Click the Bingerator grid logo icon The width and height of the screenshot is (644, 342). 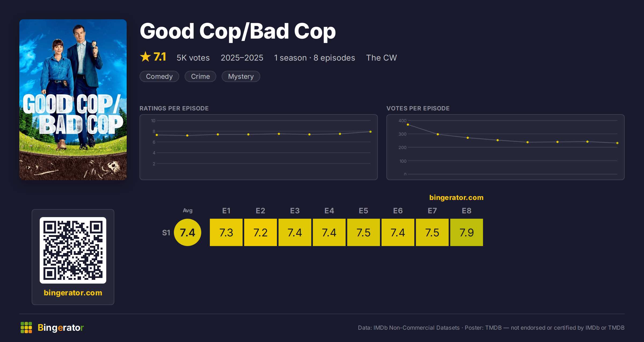[26, 328]
